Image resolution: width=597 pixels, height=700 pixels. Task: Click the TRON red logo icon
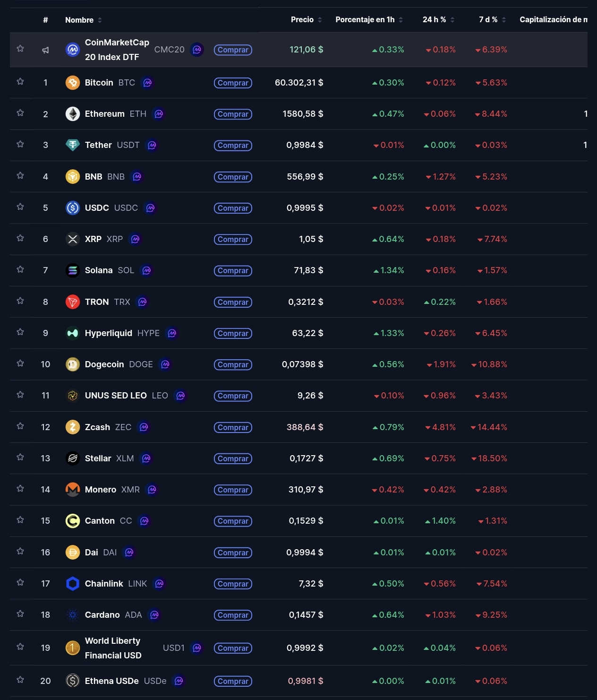(72, 302)
